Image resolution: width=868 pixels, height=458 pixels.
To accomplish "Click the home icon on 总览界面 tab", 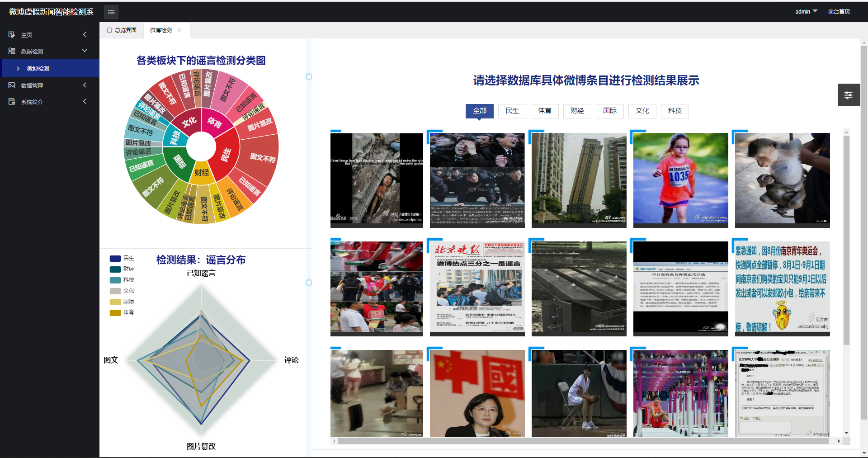I will 109,30.
